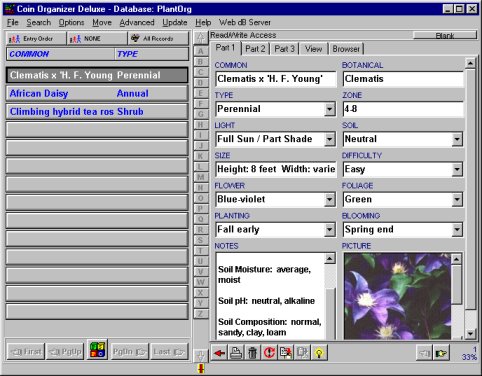Switch to the Browser tab
482x376 pixels.
pyautogui.click(x=346, y=49)
